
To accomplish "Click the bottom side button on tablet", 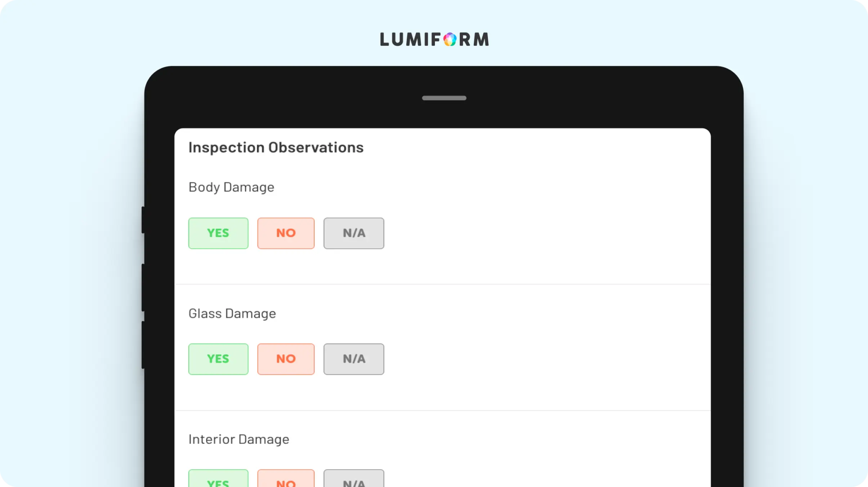I will pyautogui.click(x=143, y=345).
